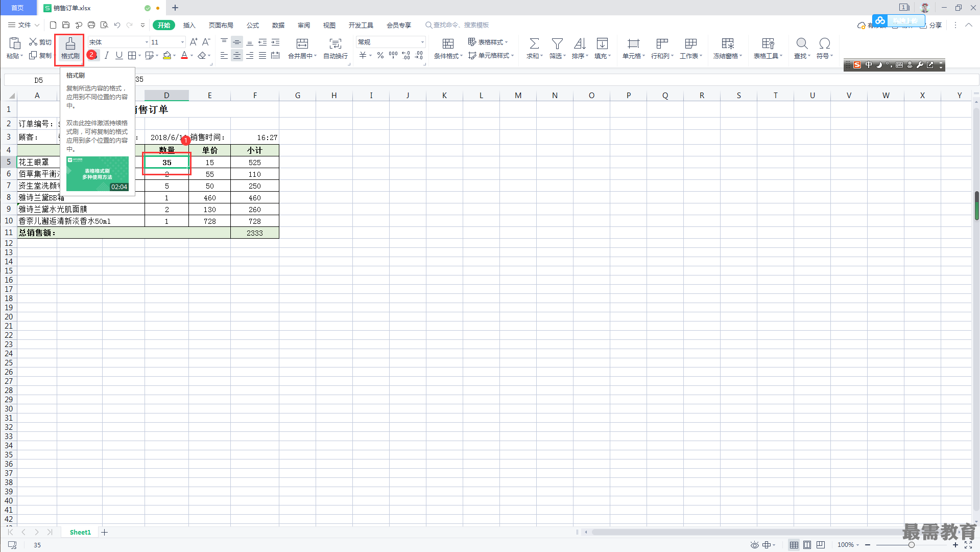The width and height of the screenshot is (980, 552).
Task: Open the zoom percentage 100% dropdown
Action: [848, 545]
